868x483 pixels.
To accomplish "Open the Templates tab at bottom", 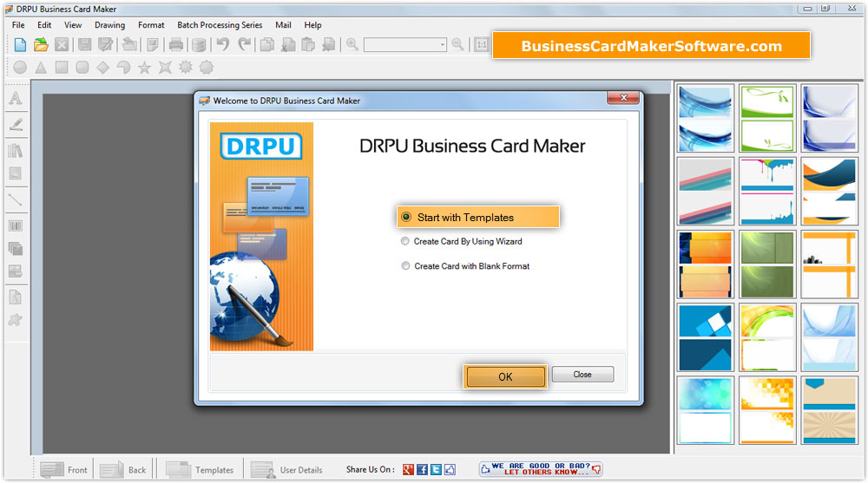I will tap(200, 470).
